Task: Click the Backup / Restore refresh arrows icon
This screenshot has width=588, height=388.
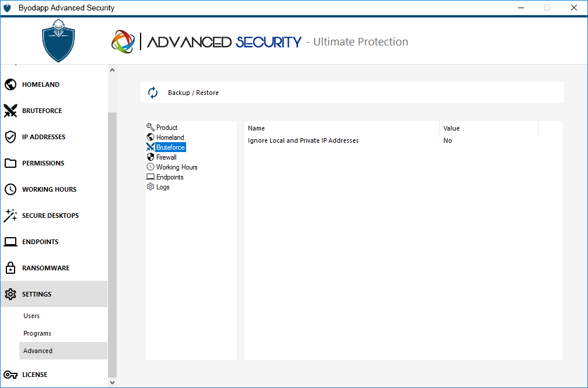Action: coord(153,93)
